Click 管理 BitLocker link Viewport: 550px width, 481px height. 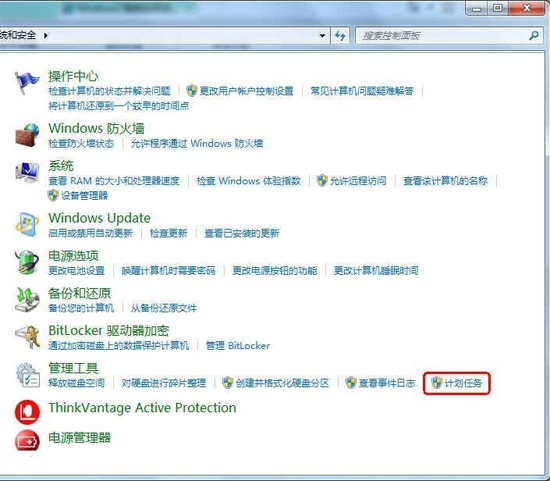(238, 346)
